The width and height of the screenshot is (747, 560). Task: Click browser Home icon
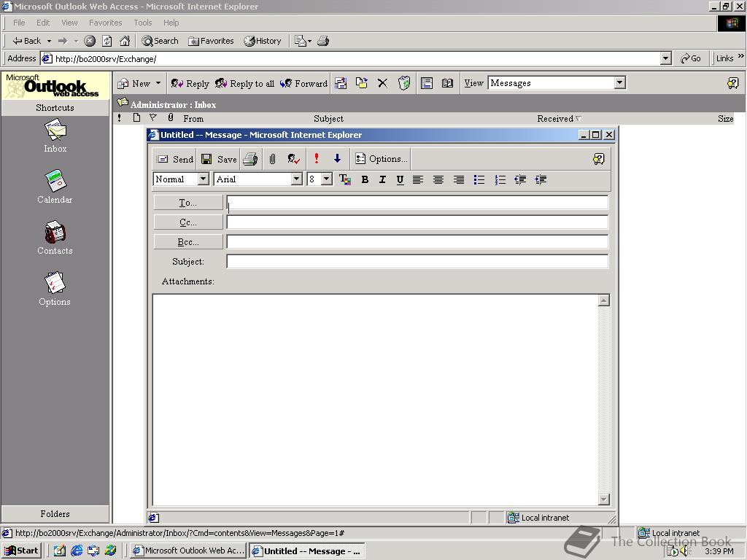coord(125,41)
